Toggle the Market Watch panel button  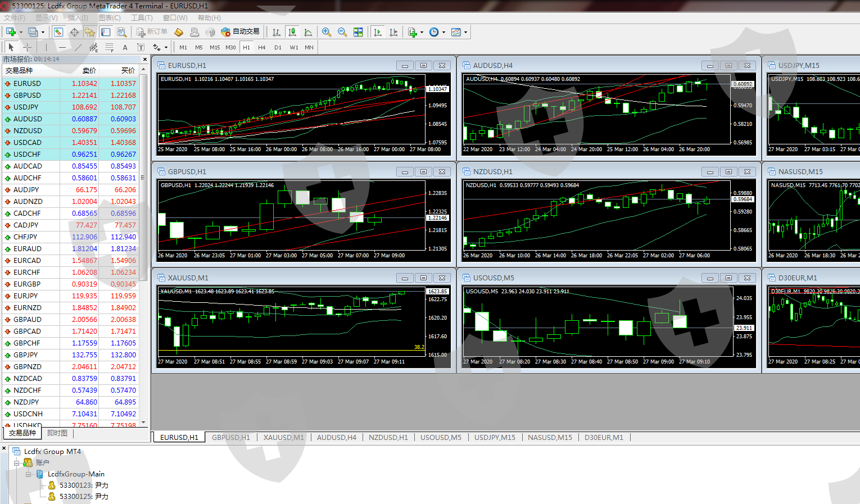(x=58, y=32)
